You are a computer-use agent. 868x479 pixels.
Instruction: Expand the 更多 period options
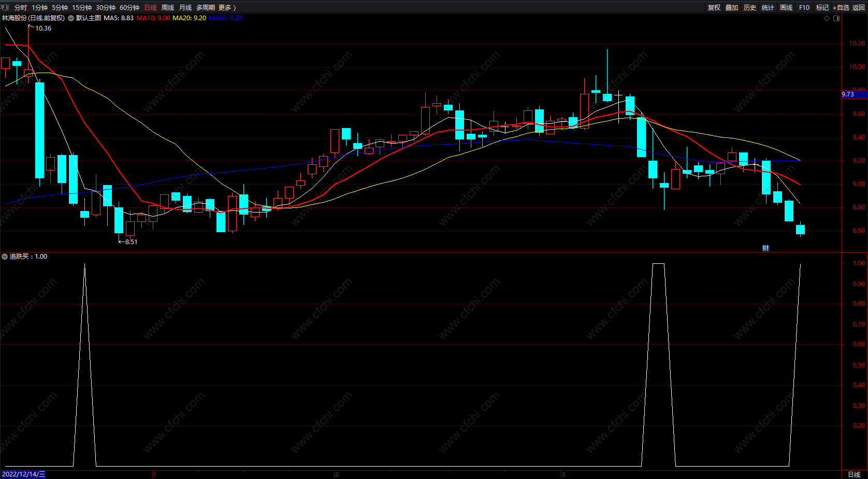coord(227,7)
